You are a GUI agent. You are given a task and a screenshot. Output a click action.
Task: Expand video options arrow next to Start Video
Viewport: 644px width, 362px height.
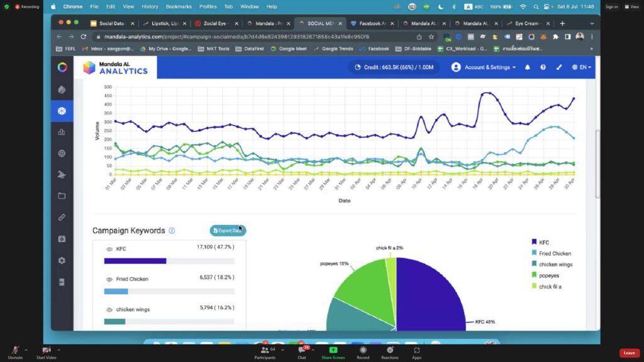(x=58, y=350)
